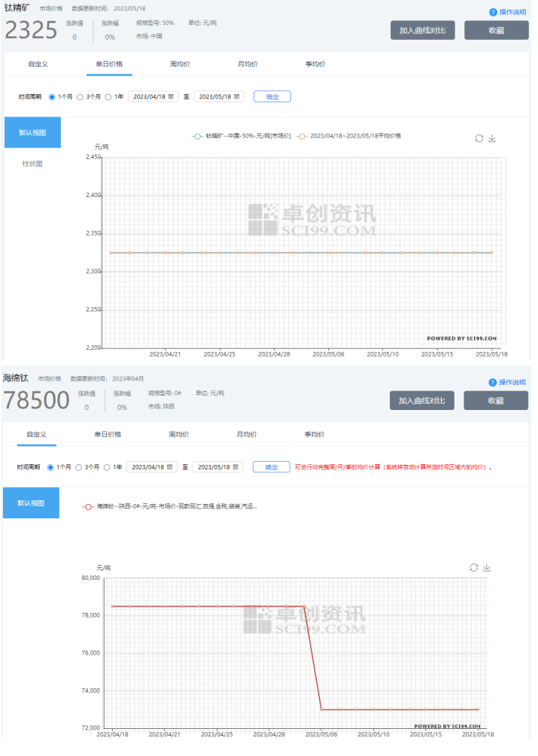
Task: Click the refresh icon above the 钛精矿 chart
Action: (x=479, y=138)
